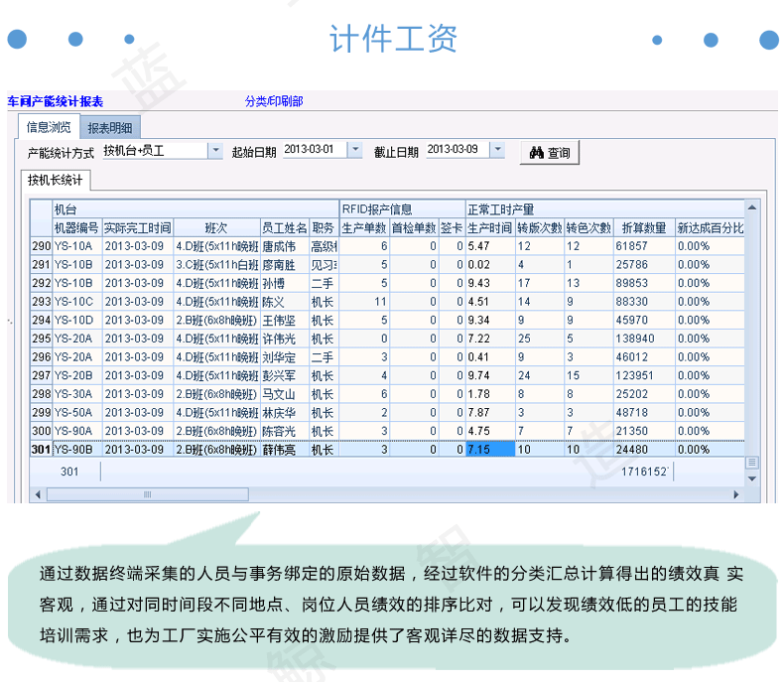Click the 分类/印刷部 label

click(x=274, y=101)
